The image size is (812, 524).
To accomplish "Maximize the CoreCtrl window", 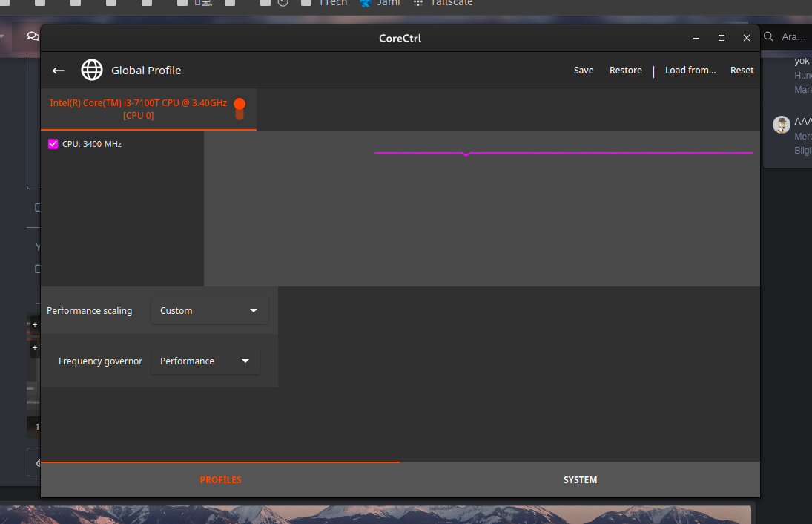I will pos(722,38).
